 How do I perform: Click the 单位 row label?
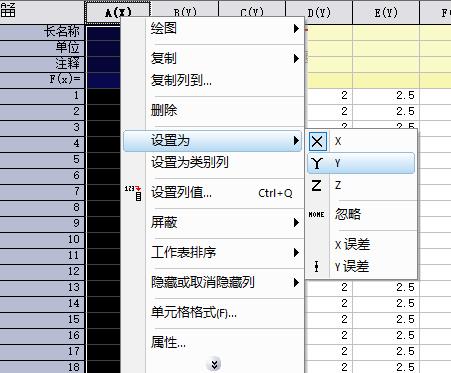point(42,48)
